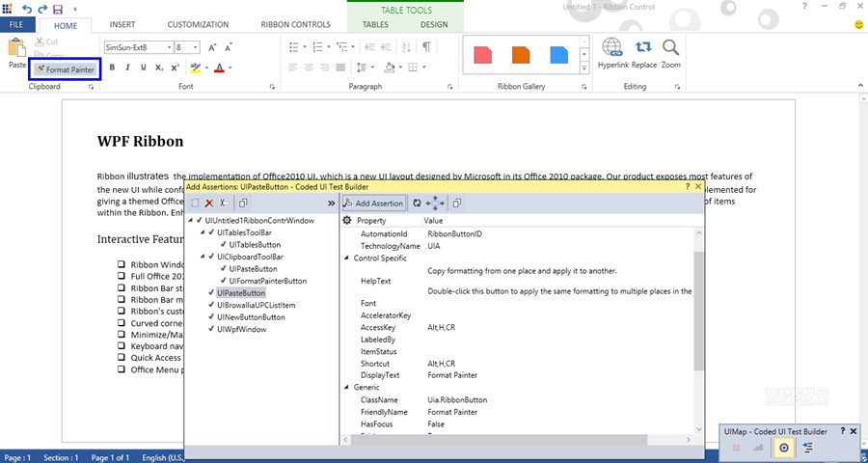Click the Replace button
Screen dimensions: 868x463
tap(644, 54)
